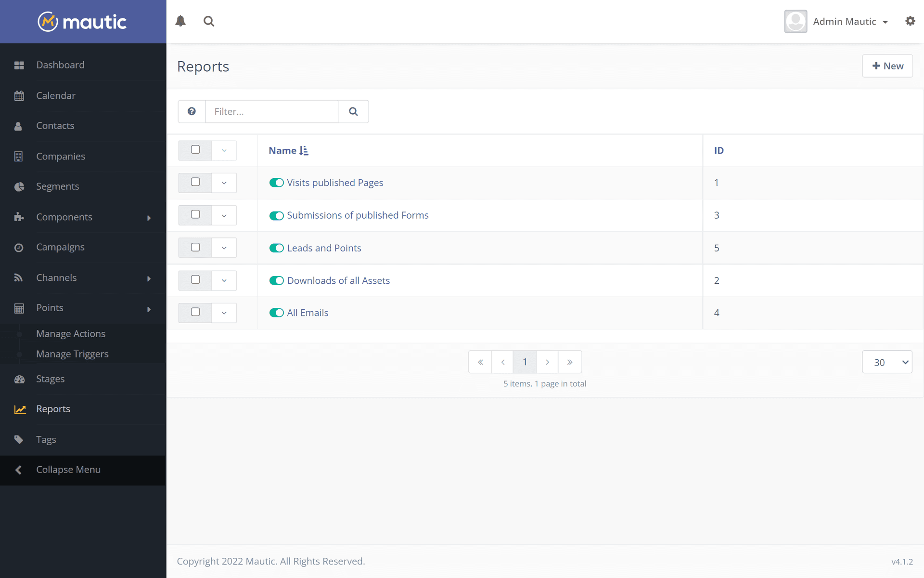This screenshot has width=924, height=578.
Task: Select items per page dropdown showing 30
Action: (x=888, y=362)
